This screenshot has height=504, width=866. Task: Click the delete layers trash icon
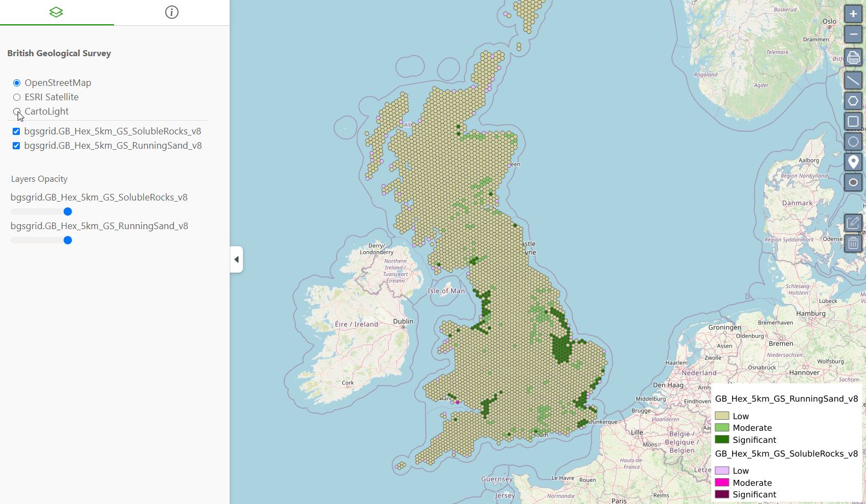tap(853, 243)
